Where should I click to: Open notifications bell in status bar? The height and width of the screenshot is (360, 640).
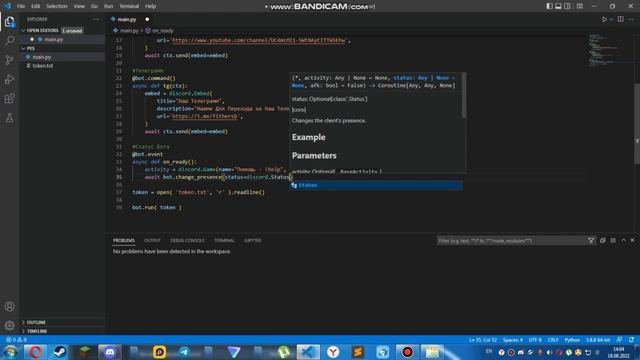point(631,340)
